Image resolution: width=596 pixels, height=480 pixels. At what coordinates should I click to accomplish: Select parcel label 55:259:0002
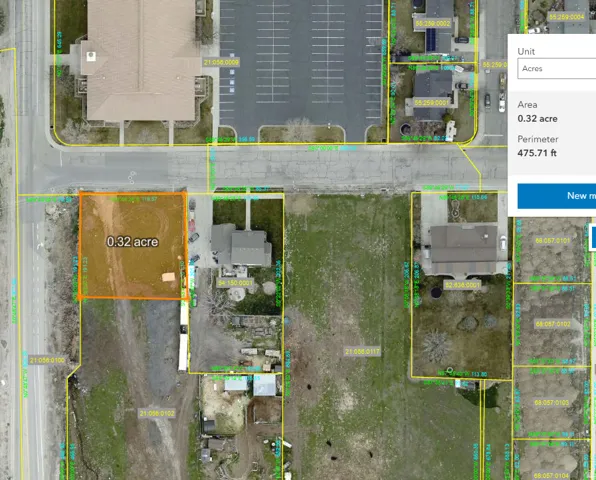pyautogui.click(x=433, y=24)
